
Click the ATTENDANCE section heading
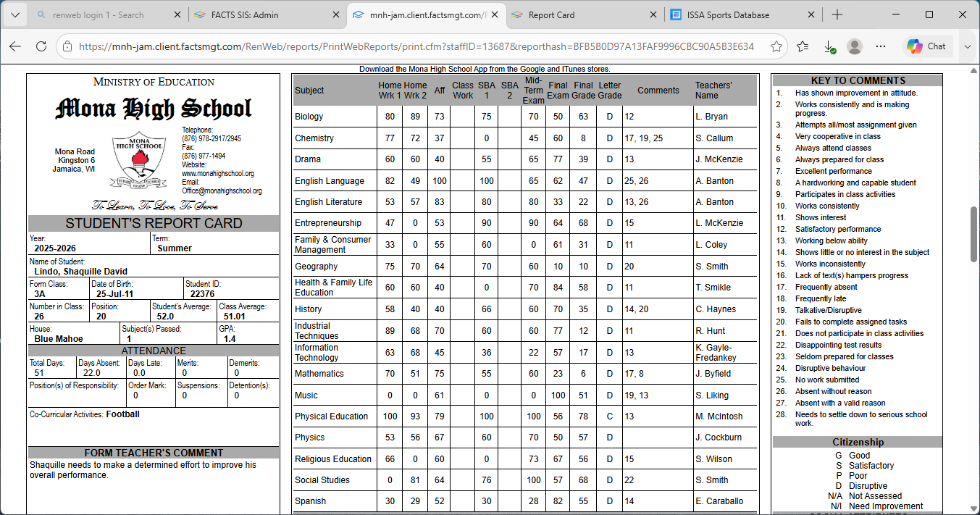click(154, 351)
